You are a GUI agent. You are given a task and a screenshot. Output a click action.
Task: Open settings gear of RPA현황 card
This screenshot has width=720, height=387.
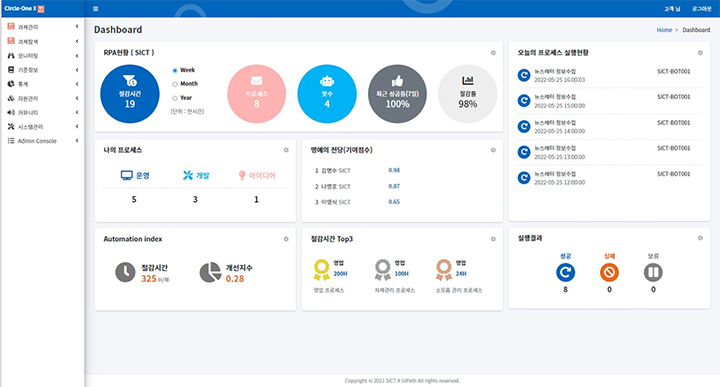[493, 53]
